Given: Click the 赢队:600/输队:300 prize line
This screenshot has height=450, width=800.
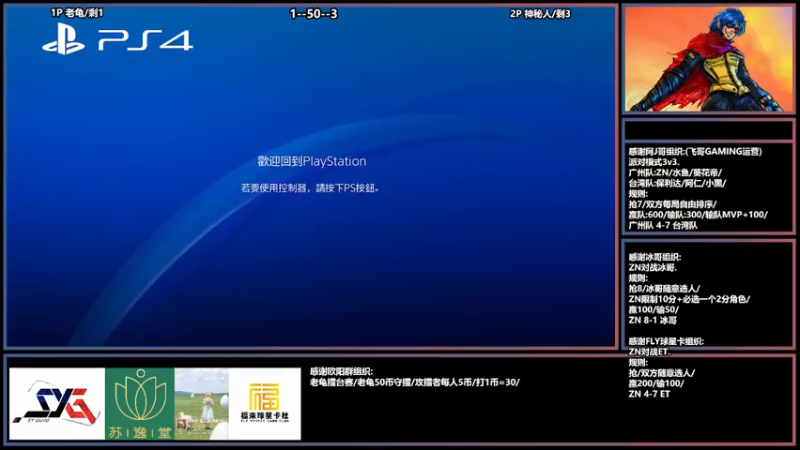Looking at the screenshot, I should tap(698, 215).
